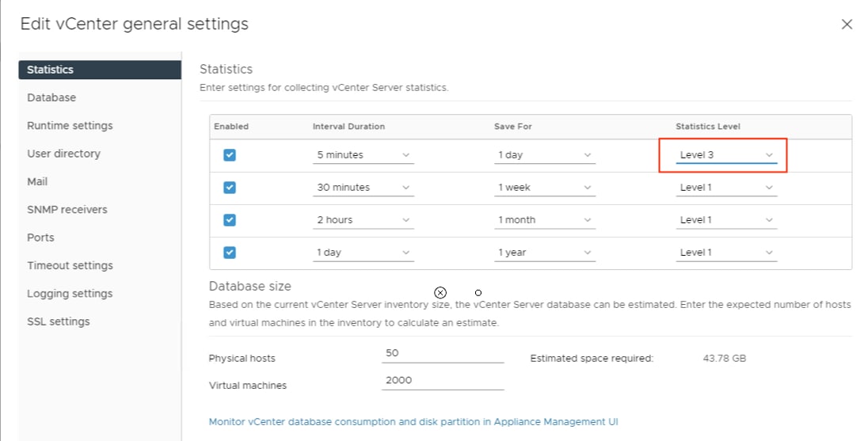Go to Logging settings section
The height and width of the screenshot is (441, 868).
point(70,293)
